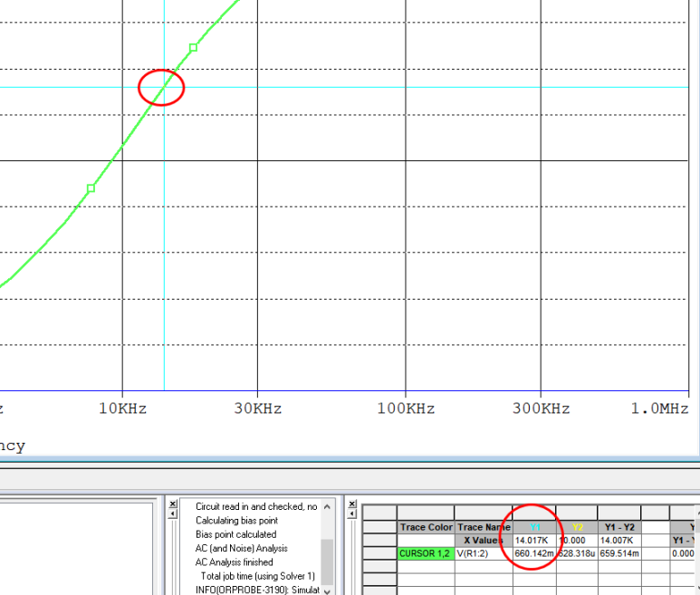Select the V(R1:2) trace name cell
Image resolution: width=700 pixels, height=595 pixels.
(x=484, y=553)
